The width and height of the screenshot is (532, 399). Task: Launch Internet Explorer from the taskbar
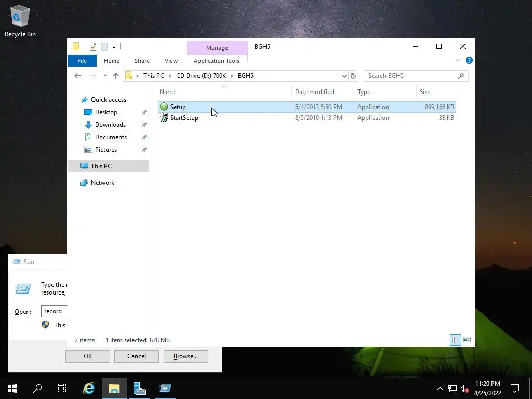89,389
